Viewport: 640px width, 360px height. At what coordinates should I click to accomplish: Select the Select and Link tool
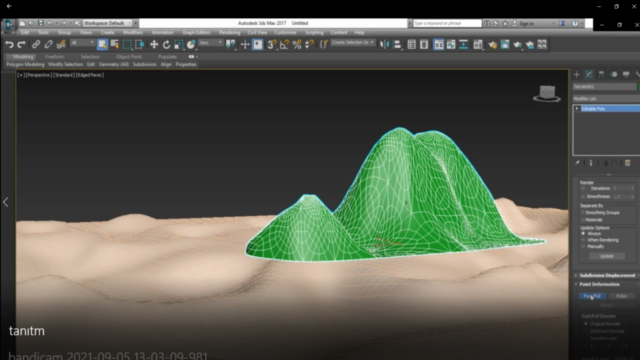click(x=36, y=44)
